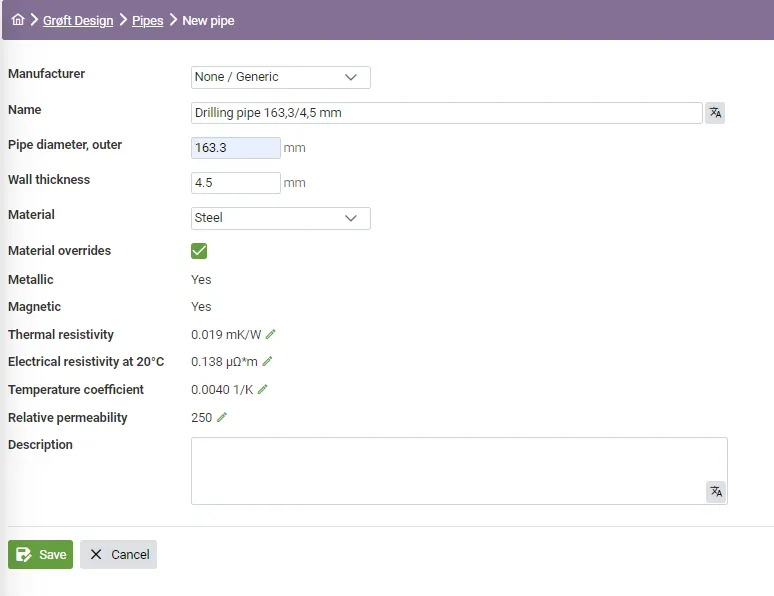Click the outer Pipe diameter input
Viewport: 774px width, 596px height.
pos(235,148)
